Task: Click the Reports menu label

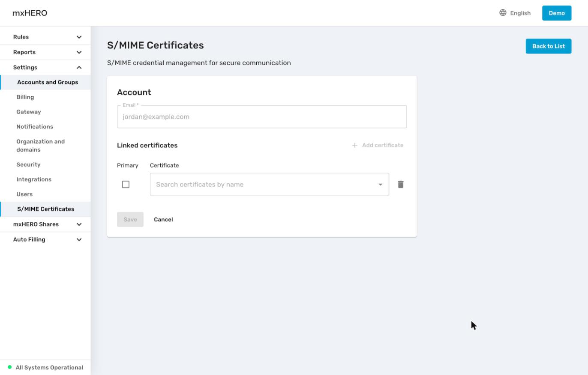Action: (x=24, y=52)
